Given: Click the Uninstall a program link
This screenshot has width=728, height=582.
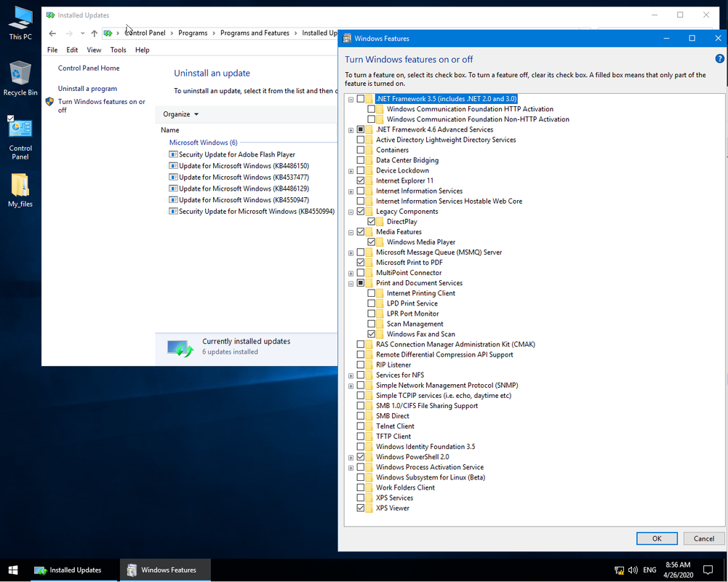Looking at the screenshot, I should pyautogui.click(x=87, y=88).
